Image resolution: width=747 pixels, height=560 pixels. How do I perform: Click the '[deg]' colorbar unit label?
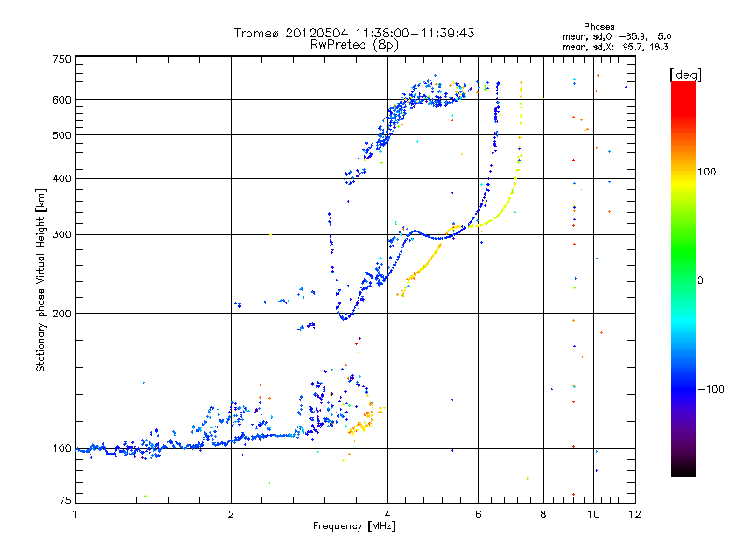tap(685, 75)
